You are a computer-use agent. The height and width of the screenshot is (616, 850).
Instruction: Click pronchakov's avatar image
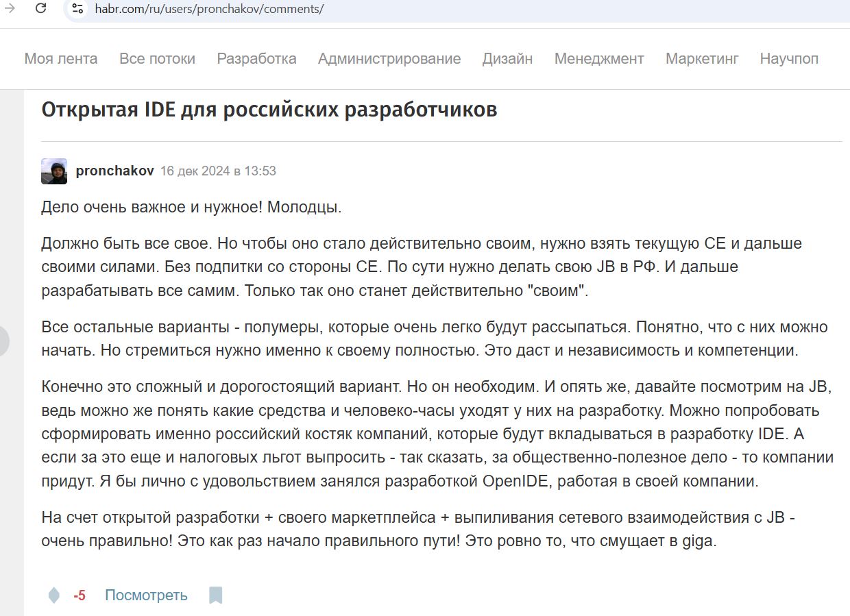pyautogui.click(x=54, y=171)
